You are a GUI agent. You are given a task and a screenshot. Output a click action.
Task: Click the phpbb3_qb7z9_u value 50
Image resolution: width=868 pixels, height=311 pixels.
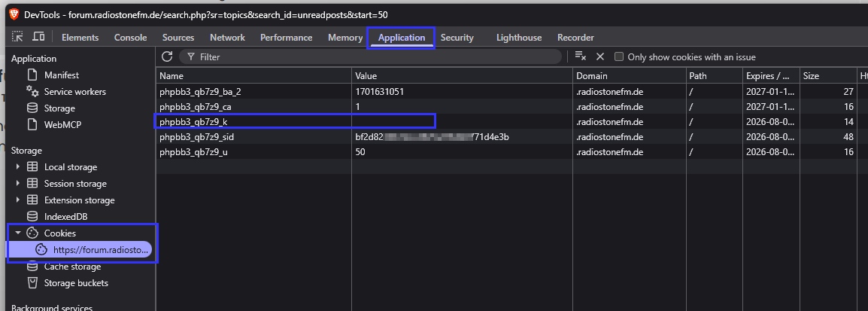click(360, 151)
